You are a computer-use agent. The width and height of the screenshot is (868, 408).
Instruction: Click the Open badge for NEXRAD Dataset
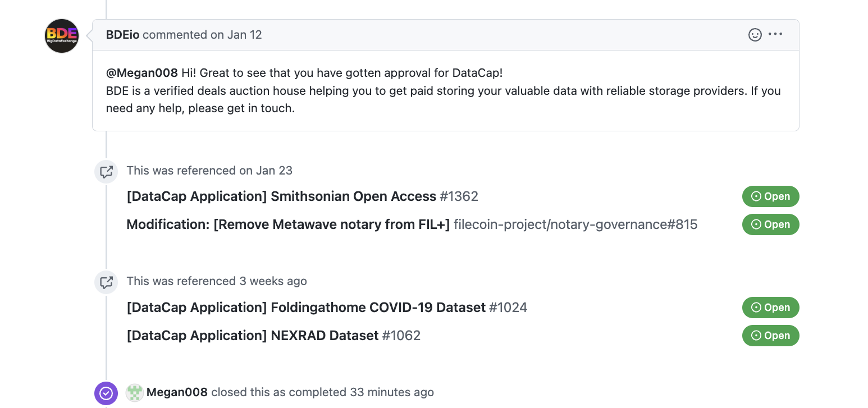(771, 335)
